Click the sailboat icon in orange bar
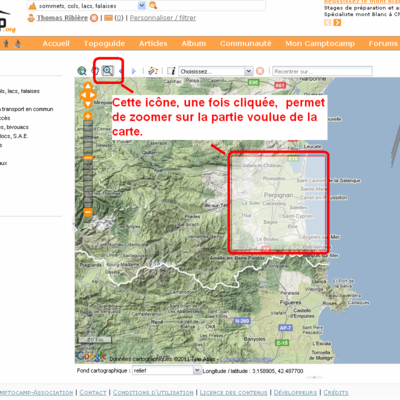Screen dimensions: 400x400 click(18, 43)
